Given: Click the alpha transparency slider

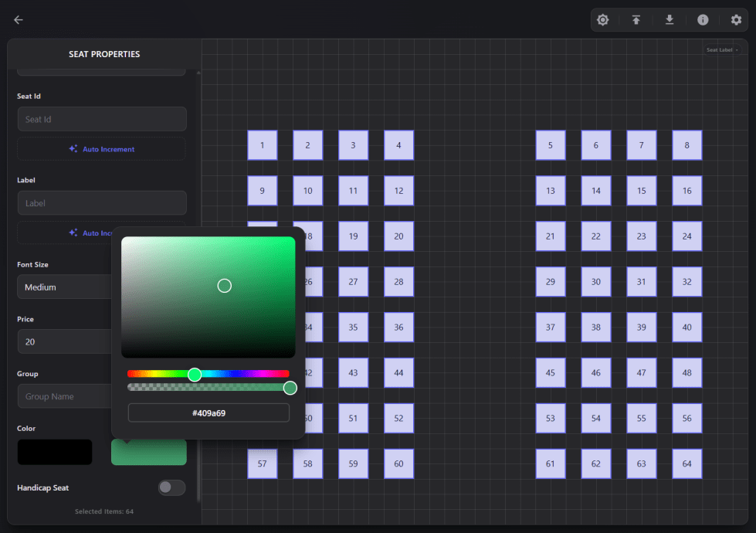Looking at the screenshot, I should [x=208, y=387].
